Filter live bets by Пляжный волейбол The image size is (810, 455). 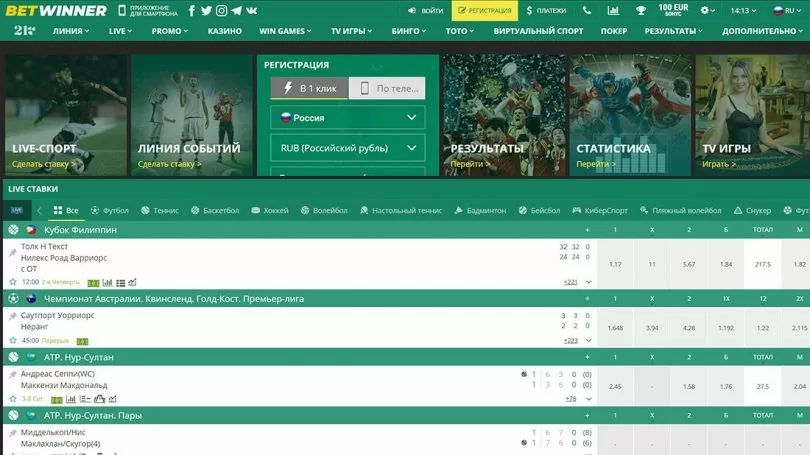click(680, 210)
